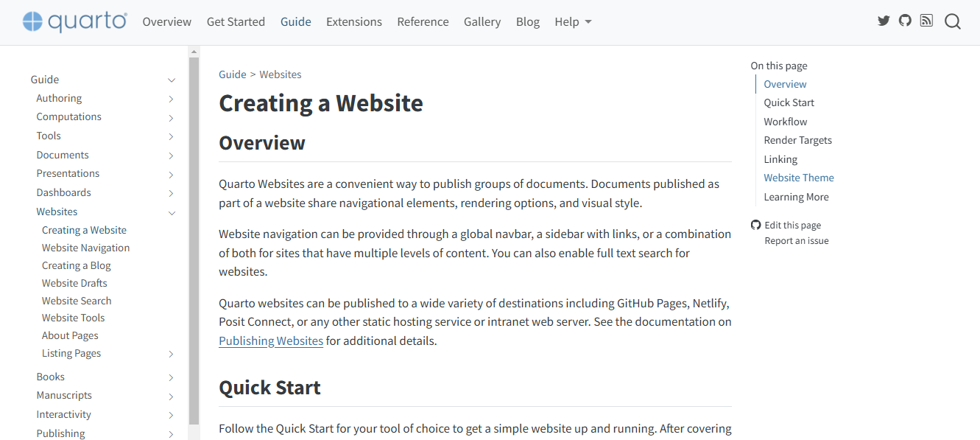Open the Twitter icon link
980x440 pixels.
(884, 21)
